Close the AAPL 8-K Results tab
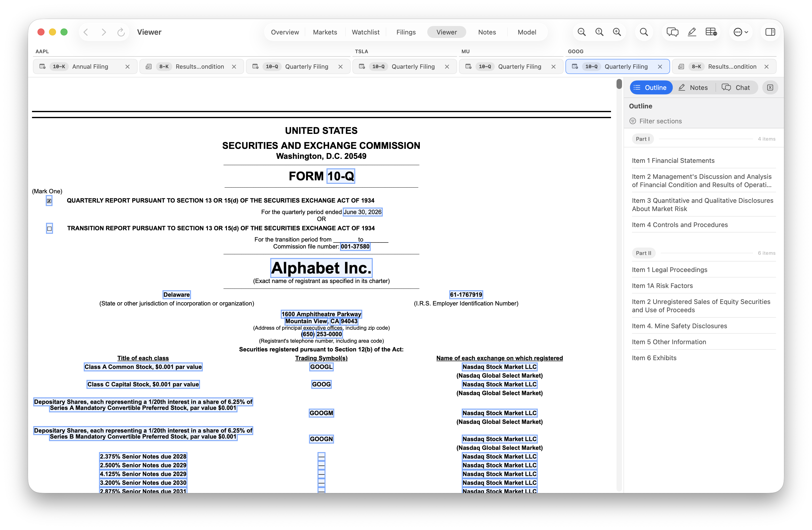Image resolution: width=812 pixels, height=530 pixels. click(x=234, y=67)
